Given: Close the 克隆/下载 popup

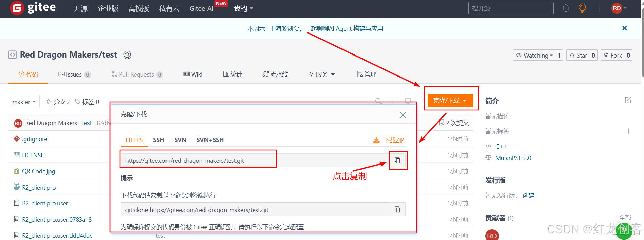Looking at the screenshot, I should click(x=403, y=115).
